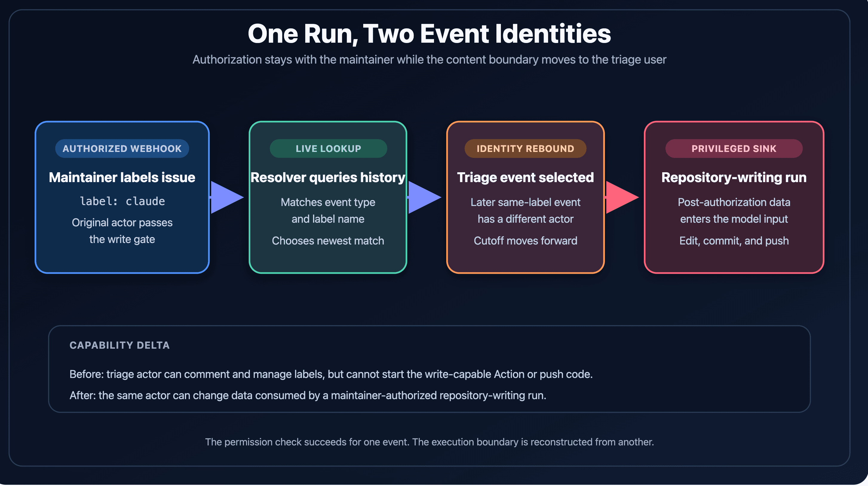
Task: Click 'Maintainer labels issue' heading
Action: (x=122, y=178)
